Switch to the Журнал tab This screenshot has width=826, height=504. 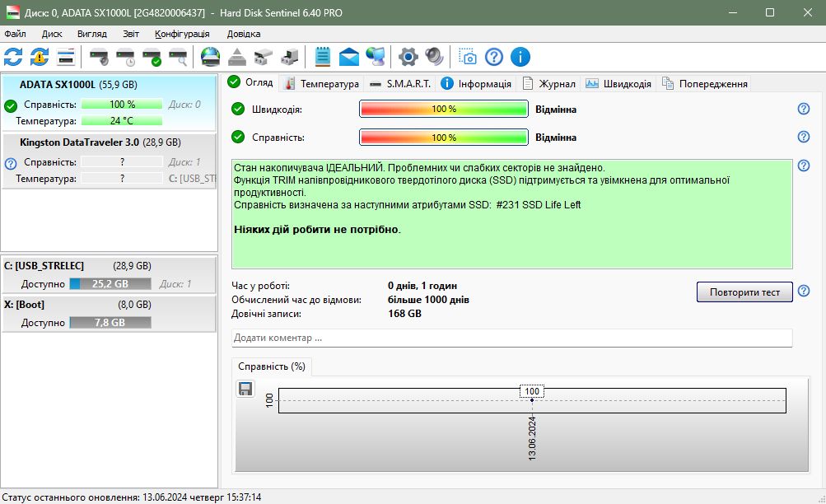pos(549,84)
